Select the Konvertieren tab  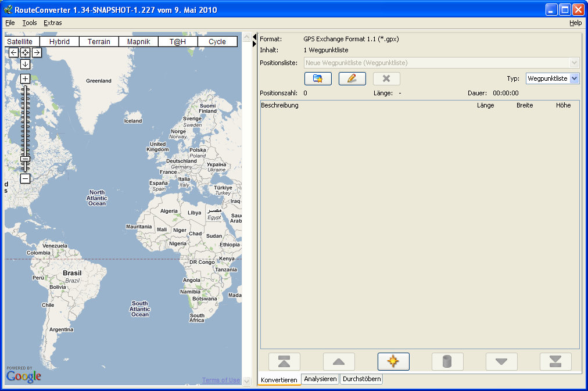point(279,380)
